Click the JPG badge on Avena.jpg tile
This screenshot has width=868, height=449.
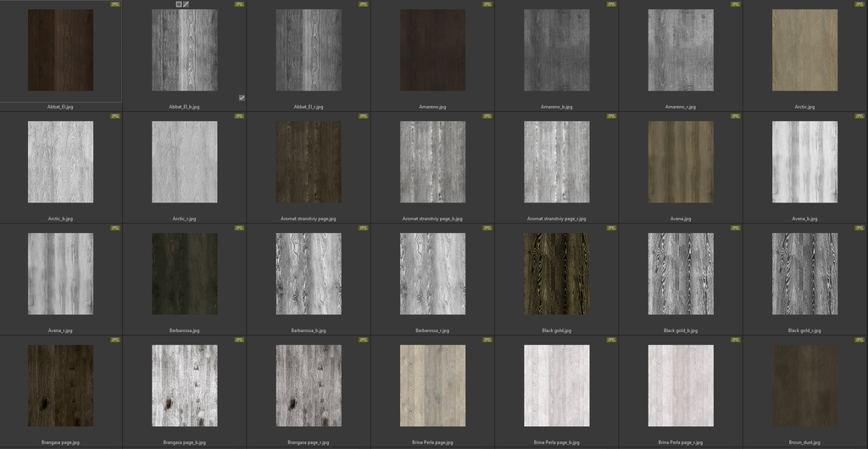736,116
